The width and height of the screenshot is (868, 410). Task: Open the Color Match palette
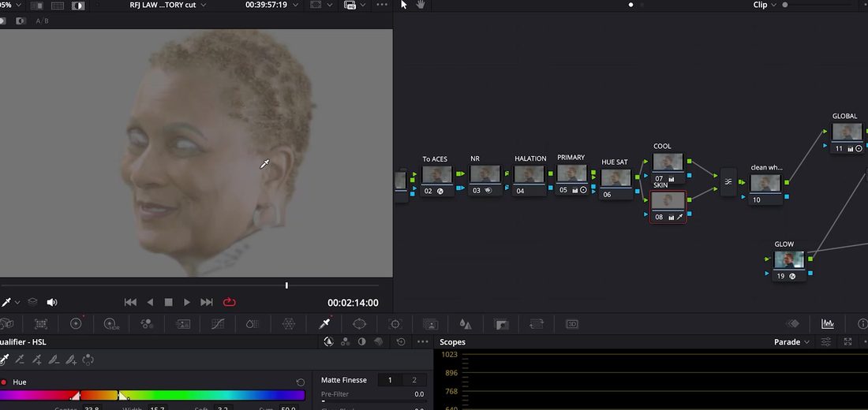pyautogui.click(x=41, y=324)
